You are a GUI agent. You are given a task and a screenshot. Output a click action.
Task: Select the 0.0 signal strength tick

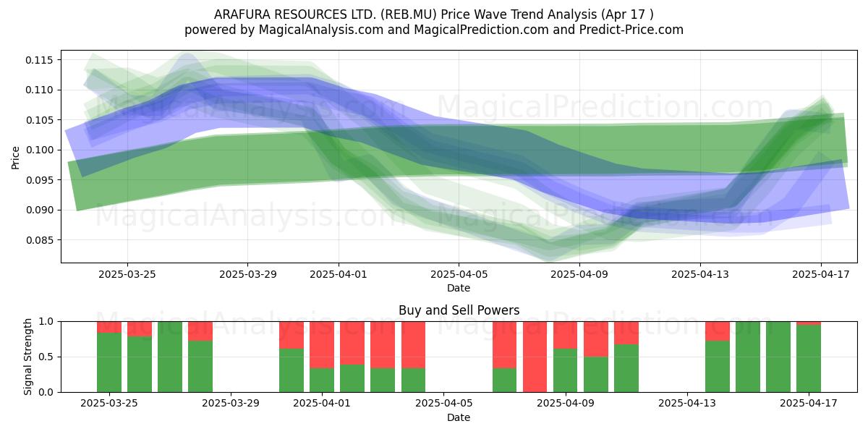coord(48,392)
